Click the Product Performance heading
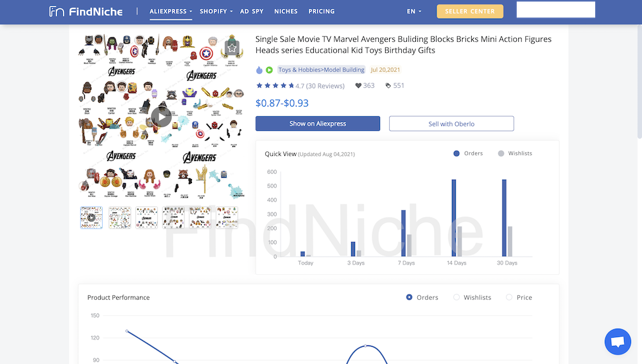Viewport: 642px width, 364px height. click(x=118, y=297)
